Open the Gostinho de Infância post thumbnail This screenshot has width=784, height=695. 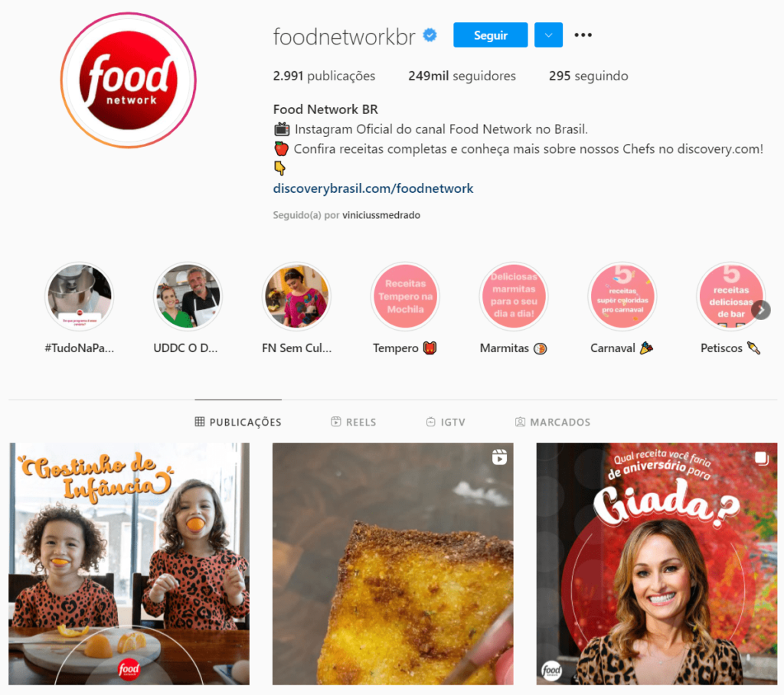(129, 563)
